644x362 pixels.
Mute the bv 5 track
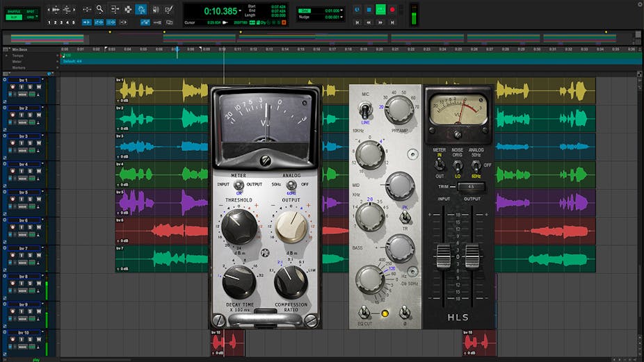pyautogui.click(x=40, y=200)
